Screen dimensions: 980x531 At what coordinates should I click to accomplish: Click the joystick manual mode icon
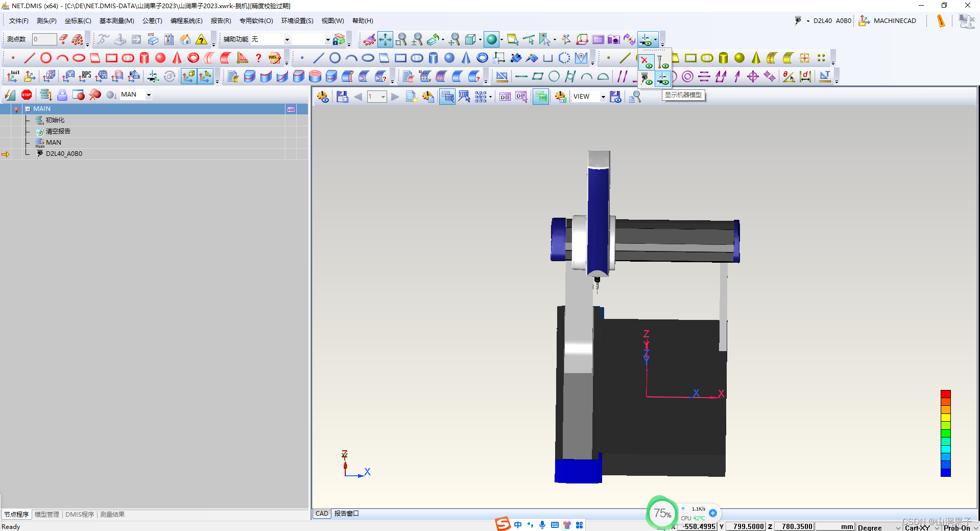click(x=120, y=39)
